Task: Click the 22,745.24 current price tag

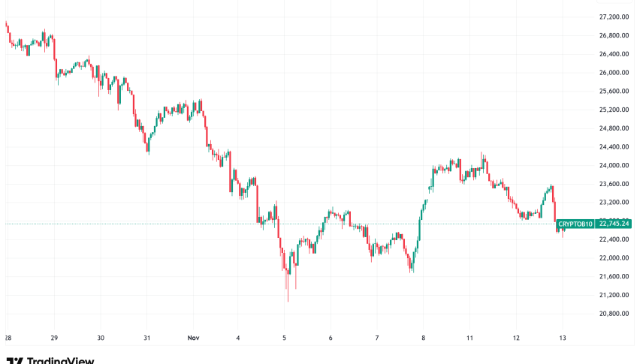Action: coord(615,224)
